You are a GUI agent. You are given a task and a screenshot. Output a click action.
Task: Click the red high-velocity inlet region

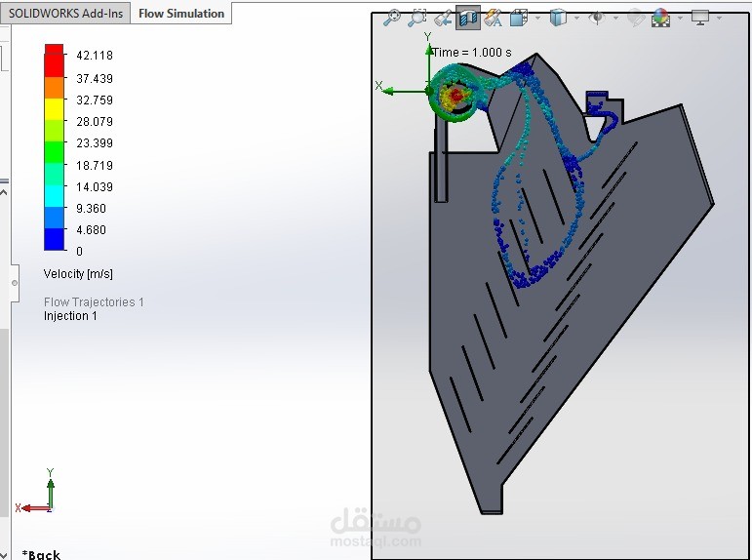tap(456, 96)
